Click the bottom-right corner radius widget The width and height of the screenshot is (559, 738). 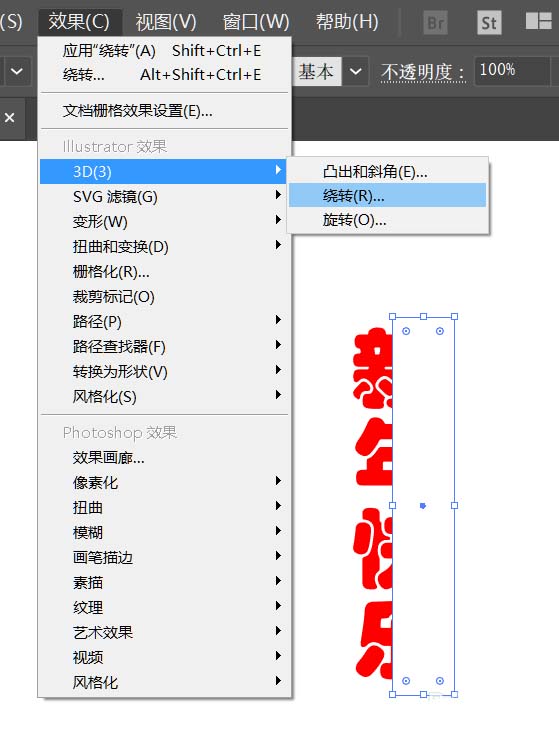tap(440, 681)
